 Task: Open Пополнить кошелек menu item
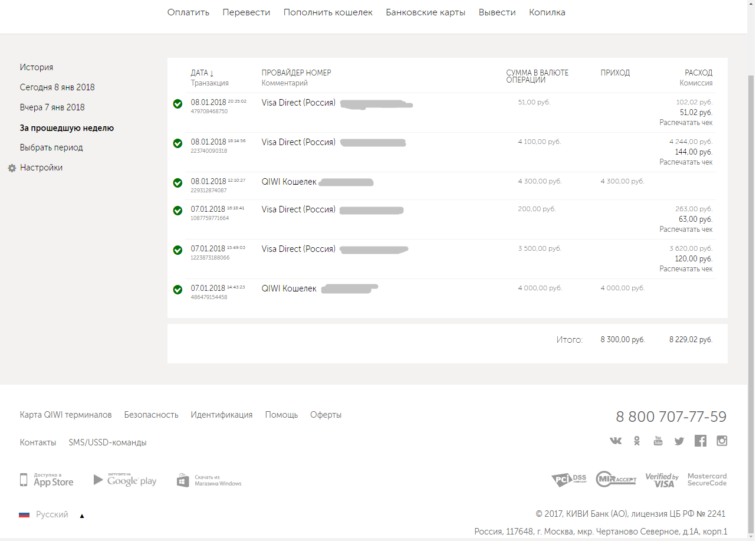[x=328, y=12]
